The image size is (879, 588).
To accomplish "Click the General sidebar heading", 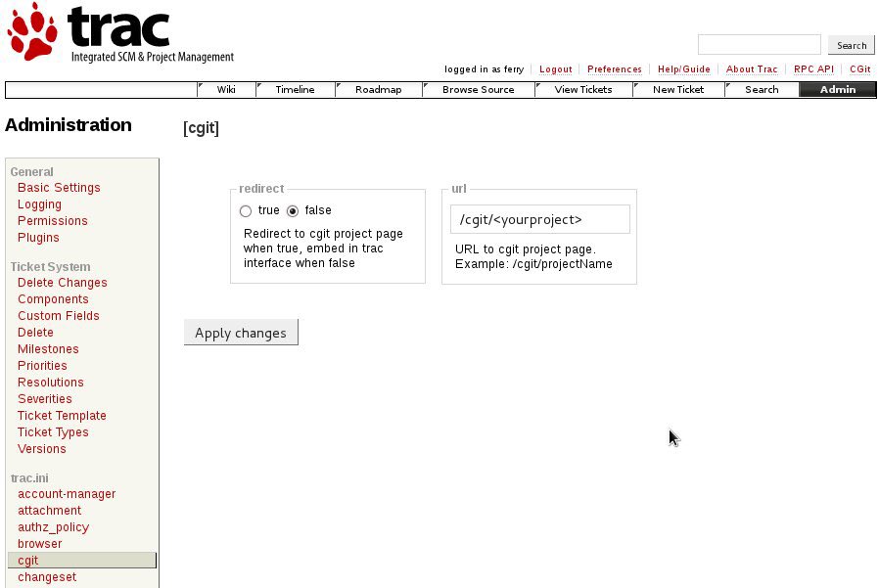I will coord(32,172).
